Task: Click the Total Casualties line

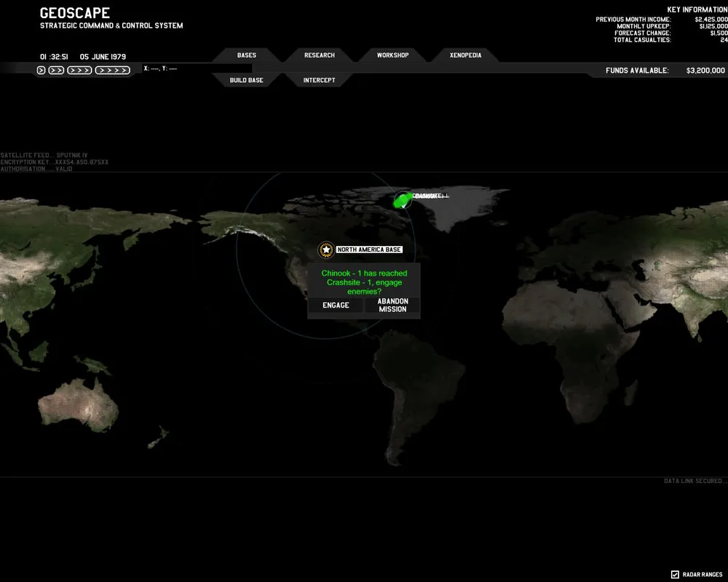Action: [670, 40]
